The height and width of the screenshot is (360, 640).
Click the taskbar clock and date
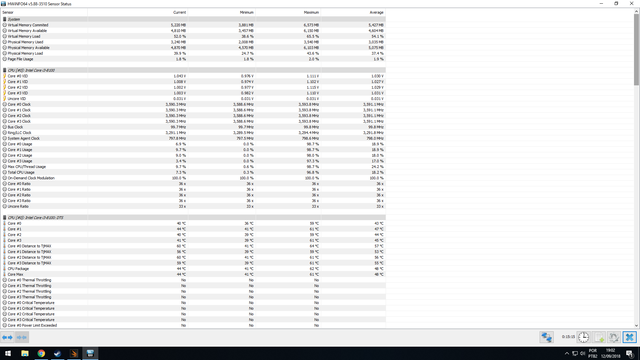click(611, 353)
